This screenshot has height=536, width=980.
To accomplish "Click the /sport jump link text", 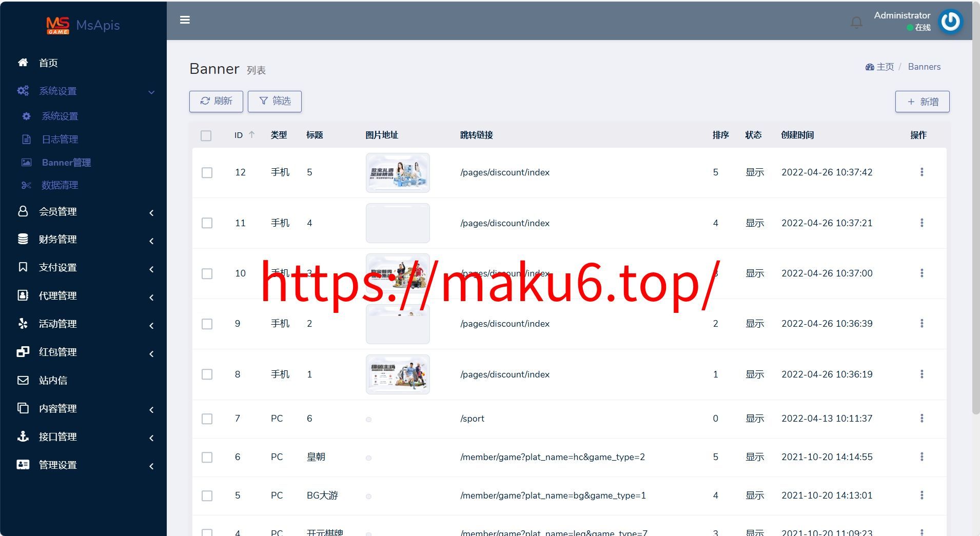I will pyautogui.click(x=472, y=419).
